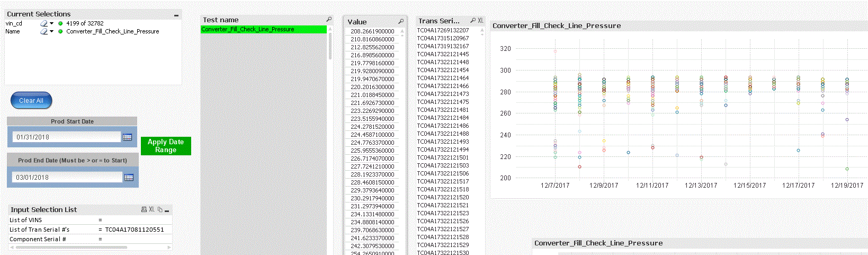This screenshot has width=868, height=255.
Task: Click the Clear All button
Action: point(31,100)
